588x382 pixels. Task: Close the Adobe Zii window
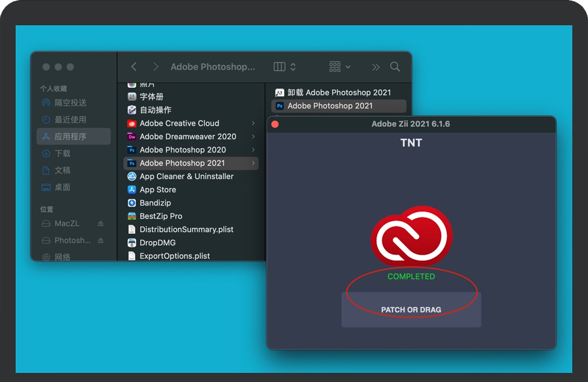[x=275, y=124]
